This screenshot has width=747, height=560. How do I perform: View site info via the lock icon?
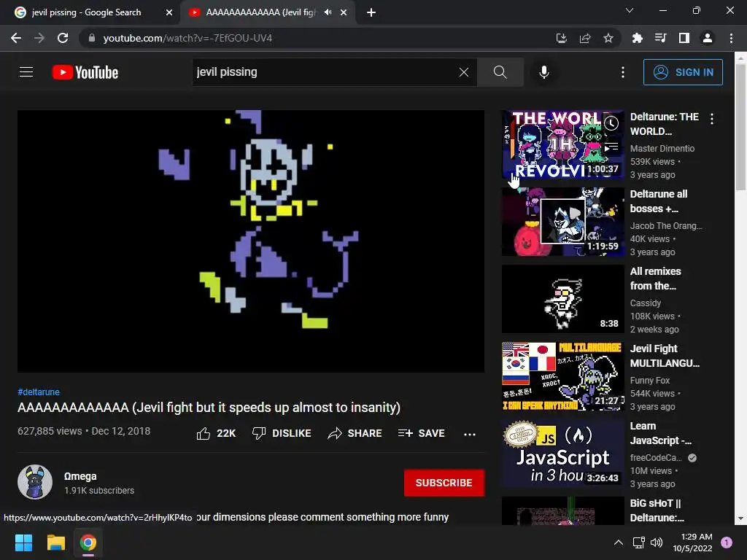[x=92, y=38]
